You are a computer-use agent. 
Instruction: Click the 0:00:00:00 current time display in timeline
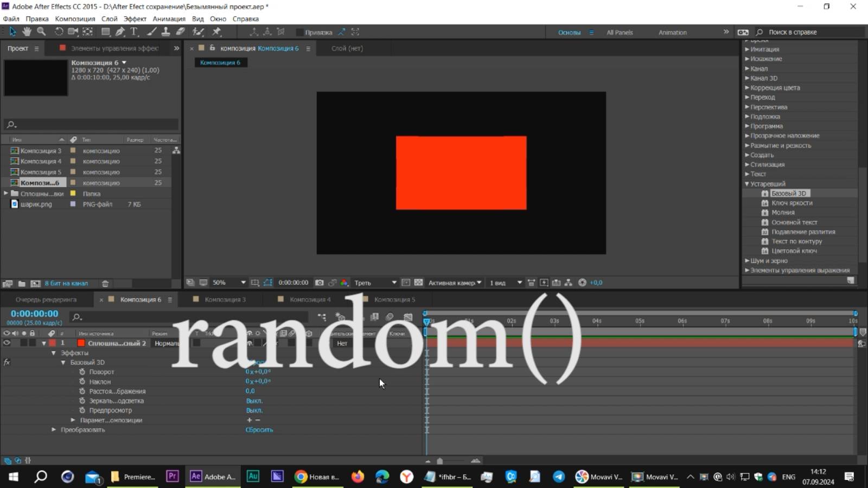(x=34, y=313)
